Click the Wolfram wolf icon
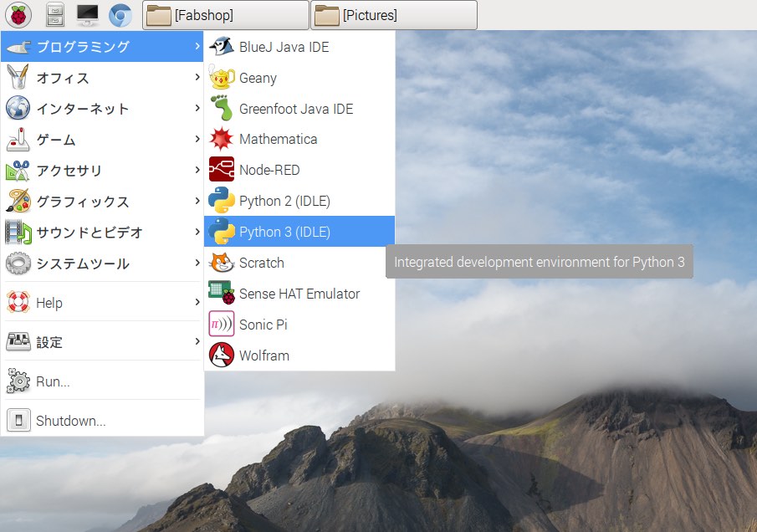This screenshot has width=757, height=532. pos(222,355)
